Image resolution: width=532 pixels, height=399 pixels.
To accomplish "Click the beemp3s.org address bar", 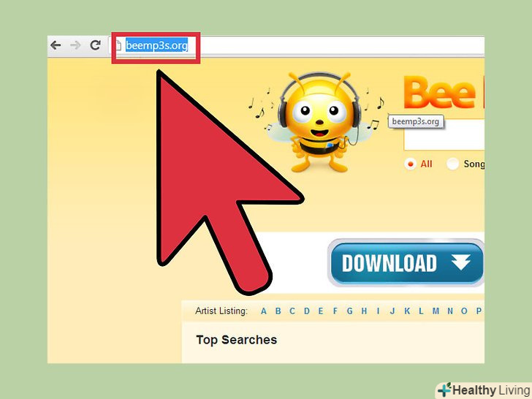I will click(x=299, y=45).
